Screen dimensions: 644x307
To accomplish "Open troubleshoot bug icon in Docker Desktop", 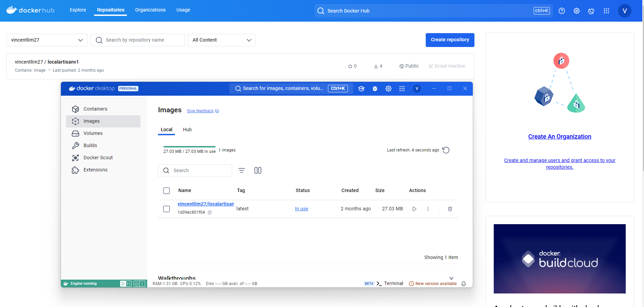I will [x=375, y=89].
